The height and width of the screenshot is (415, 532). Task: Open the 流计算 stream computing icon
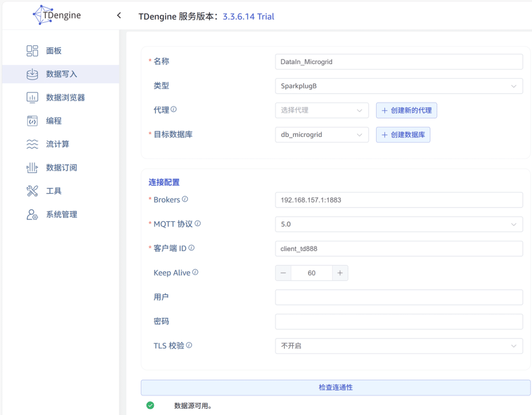click(x=32, y=144)
